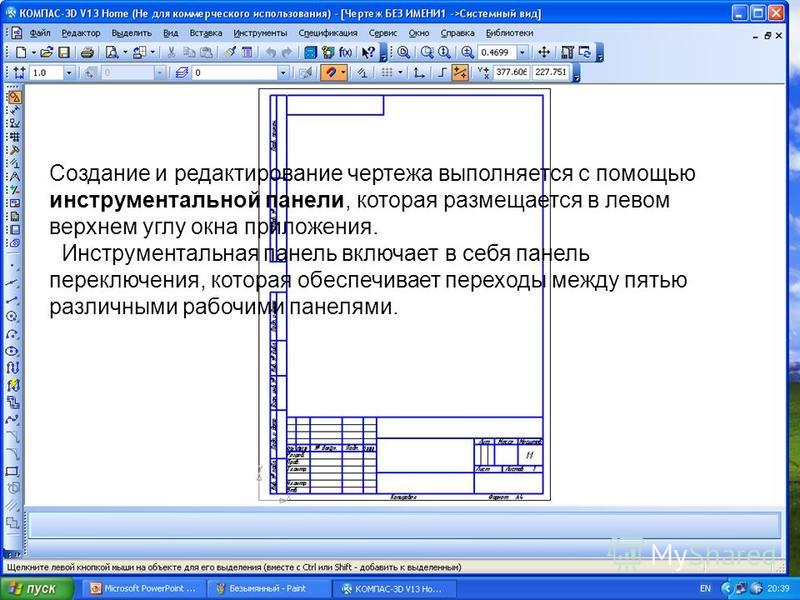800x600 pixels.
Task: Print the drawing with the printer icon
Action: click(x=88, y=52)
